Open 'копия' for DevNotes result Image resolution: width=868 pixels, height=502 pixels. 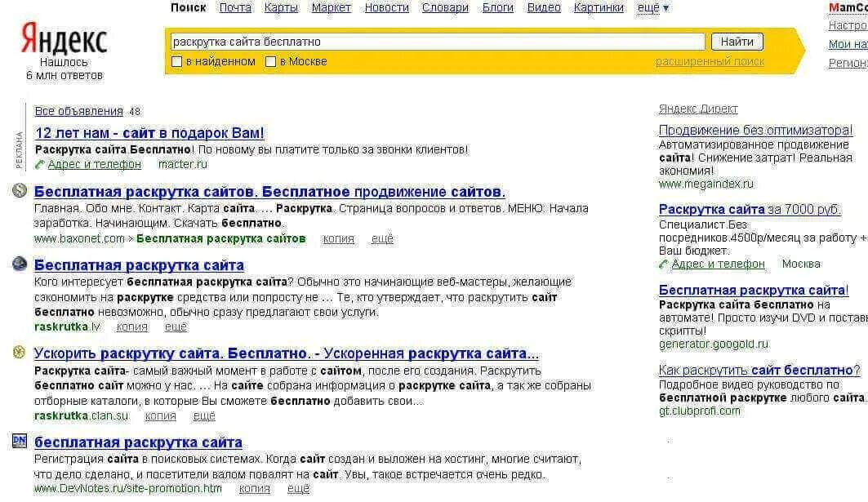pos(255,489)
